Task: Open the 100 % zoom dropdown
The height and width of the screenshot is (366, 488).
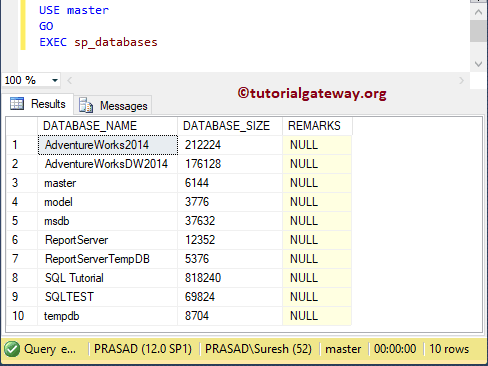Action: (x=55, y=80)
